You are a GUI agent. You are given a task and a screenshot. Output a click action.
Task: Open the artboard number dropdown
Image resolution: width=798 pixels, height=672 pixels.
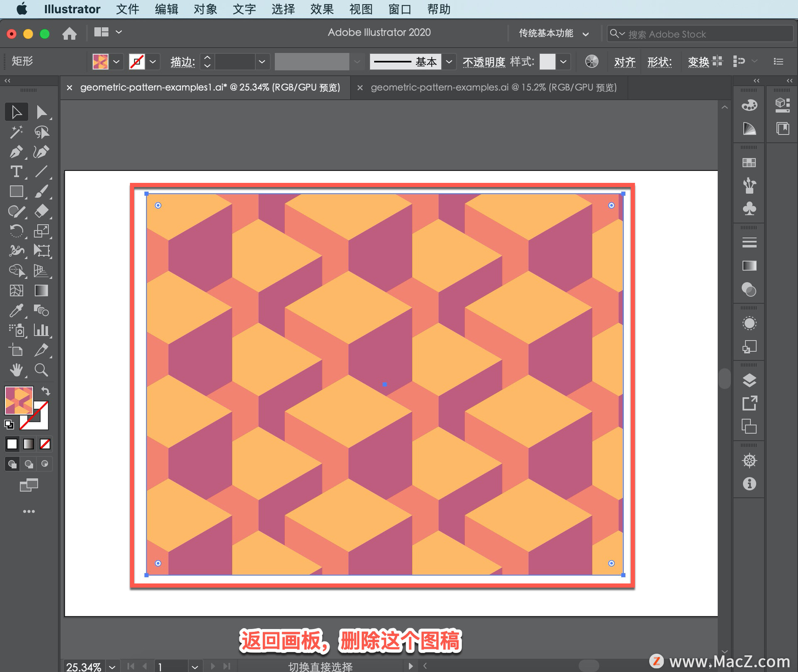(x=195, y=666)
